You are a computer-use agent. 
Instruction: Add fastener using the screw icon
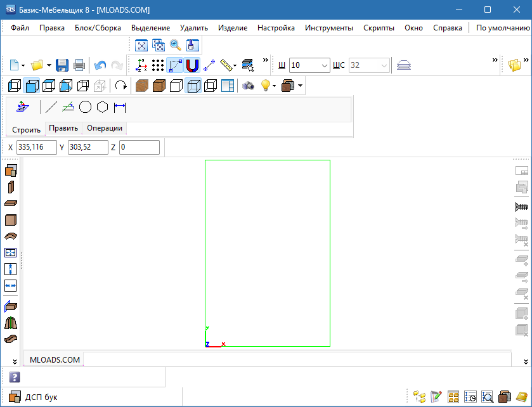click(x=522, y=206)
